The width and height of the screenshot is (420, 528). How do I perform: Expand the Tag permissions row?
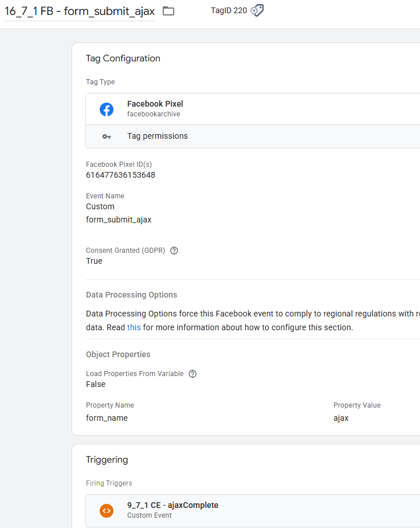pyautogui.click(x=158, y=136)
